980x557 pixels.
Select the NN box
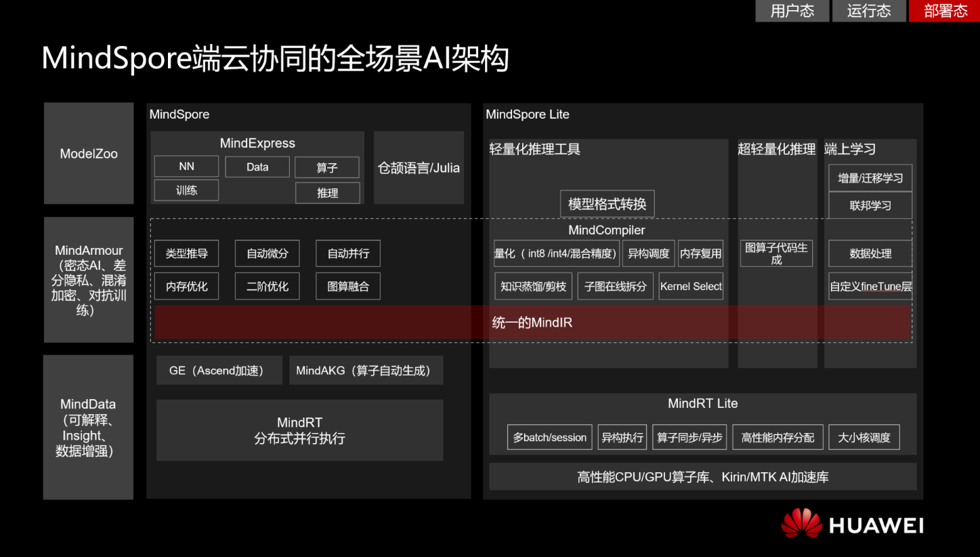click(186, 167)
